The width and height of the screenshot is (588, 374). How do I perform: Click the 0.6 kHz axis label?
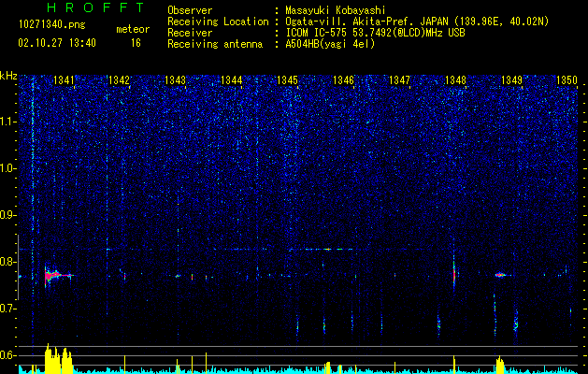(x=7, y=355)
